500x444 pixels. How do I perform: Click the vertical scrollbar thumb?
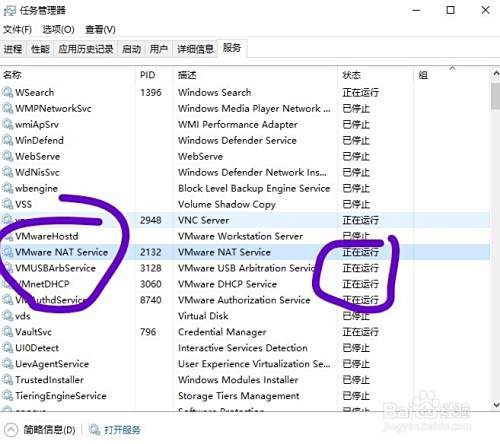point(495,96)
